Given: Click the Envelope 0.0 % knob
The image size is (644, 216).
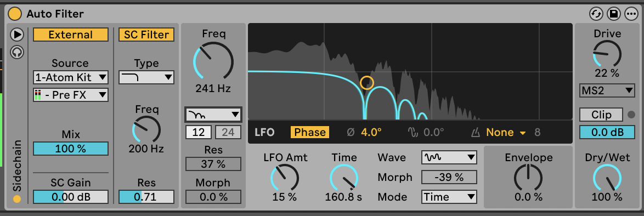Looking at the screenshot, I should coord(528,178).
